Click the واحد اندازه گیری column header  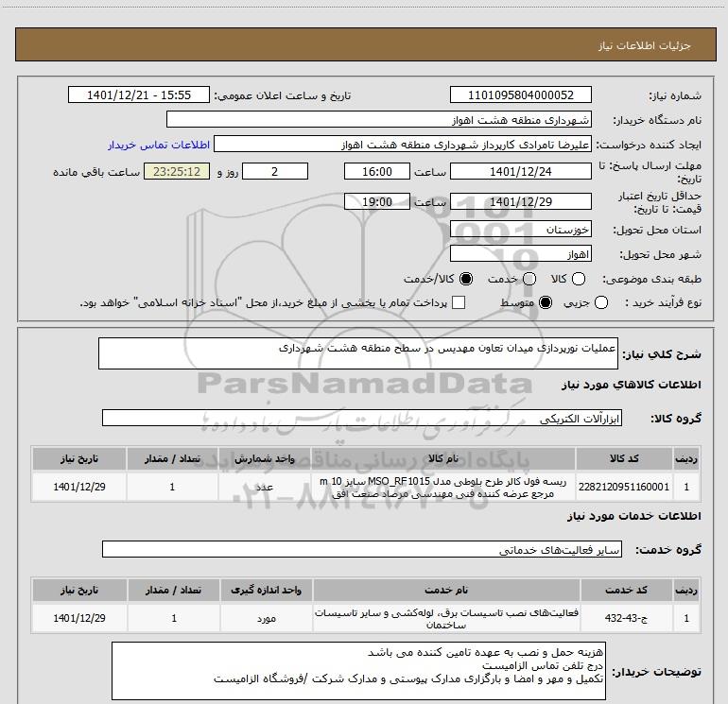point(267,590)
